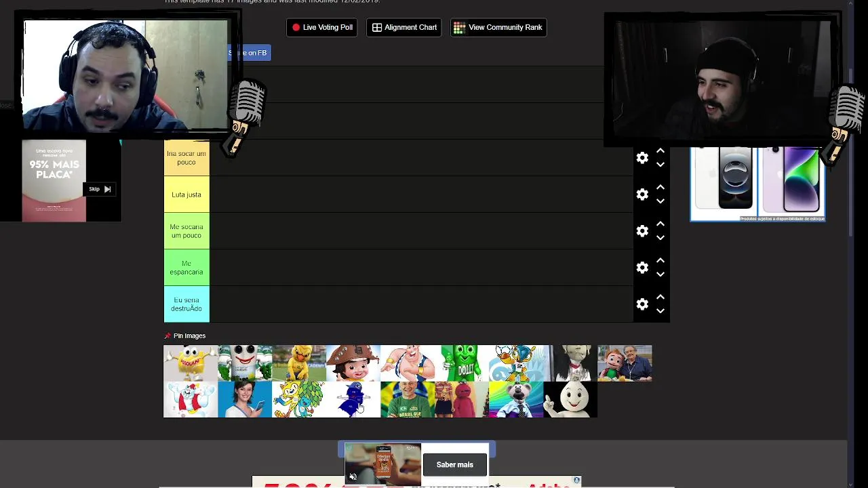The height and width of the screenshot is (488, 868).
Task: Pick the white Zé Gotinha droplet mascot
Action: [570, 399]
